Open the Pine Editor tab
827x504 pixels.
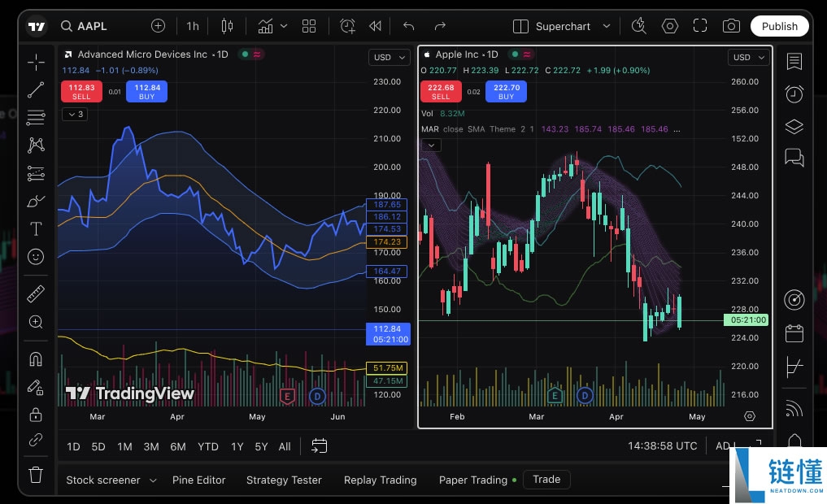click(x=199, y=480)
